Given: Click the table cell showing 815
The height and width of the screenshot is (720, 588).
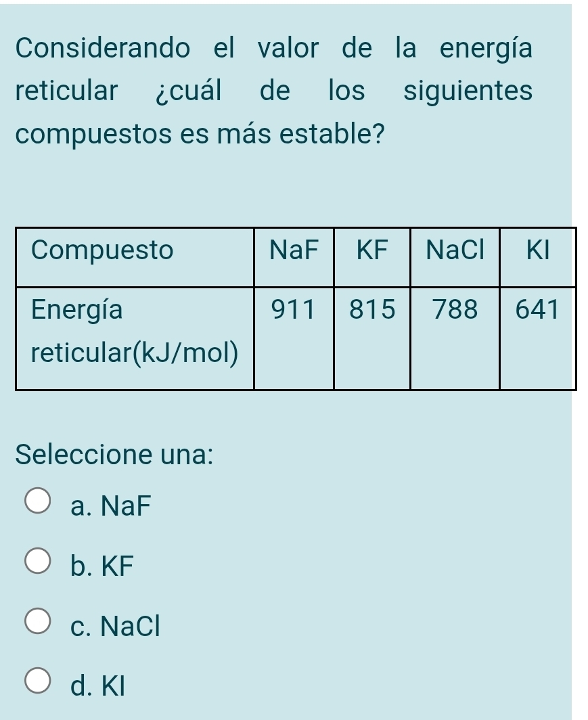Looking at the screenshot, I should (372, 311).
